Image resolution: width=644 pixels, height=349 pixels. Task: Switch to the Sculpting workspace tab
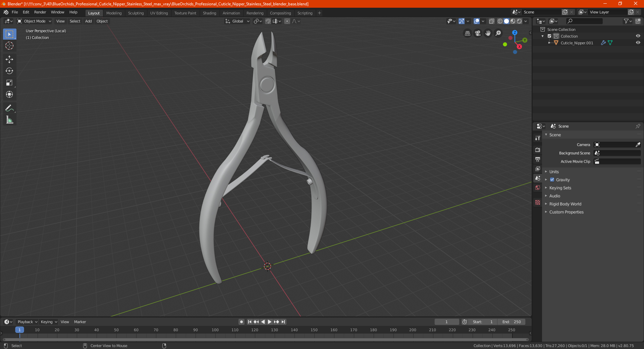pos(136,13)
